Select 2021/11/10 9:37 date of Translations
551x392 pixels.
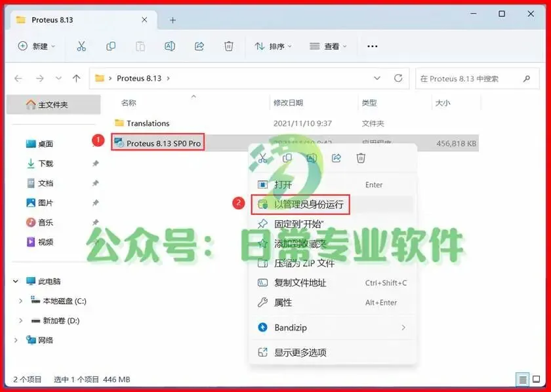click(x=302, y=124)
